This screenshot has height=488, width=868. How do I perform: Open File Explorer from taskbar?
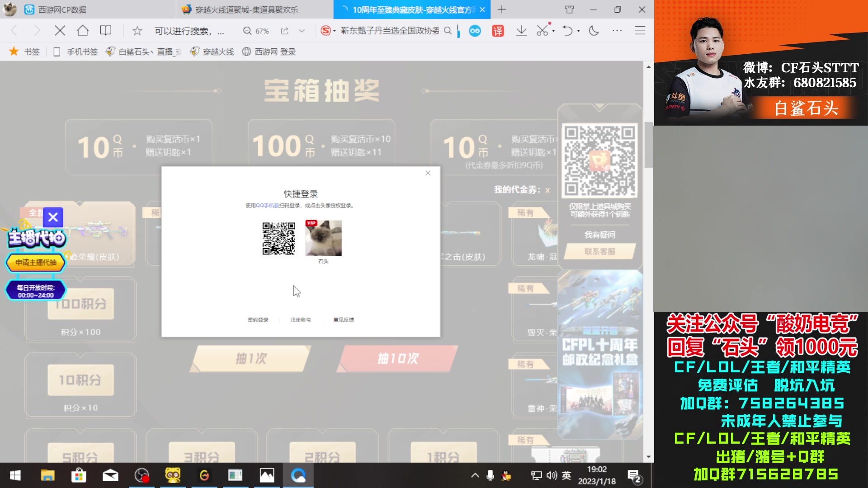[x=47, y=475]
